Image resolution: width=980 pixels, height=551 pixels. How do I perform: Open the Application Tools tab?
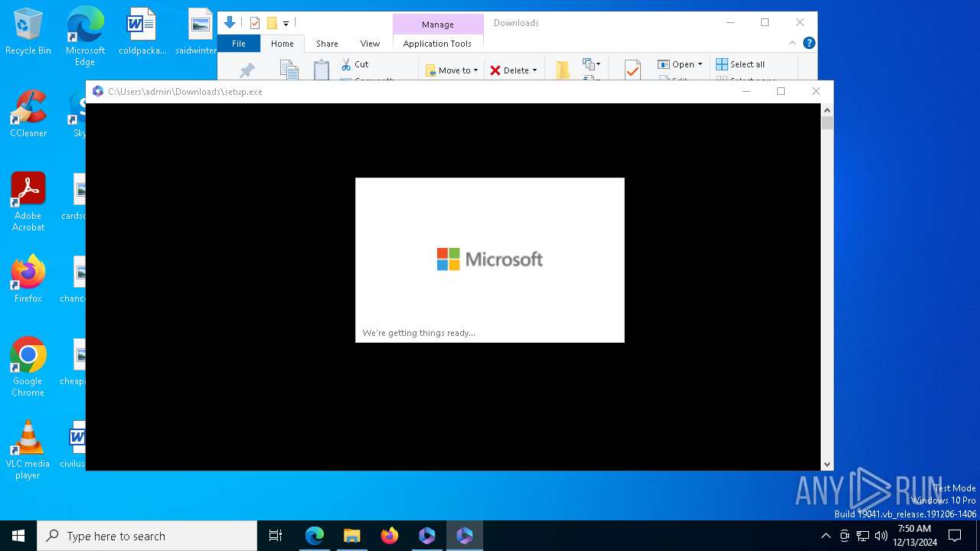coord(437,44)
